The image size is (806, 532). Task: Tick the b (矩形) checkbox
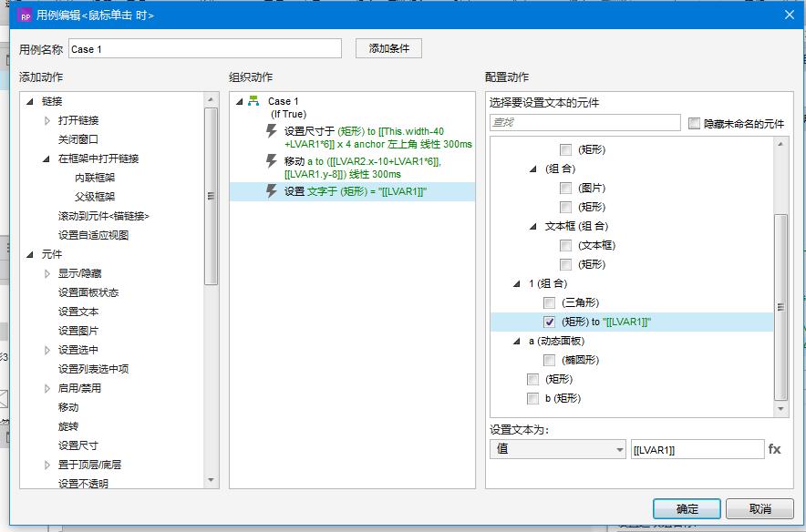pos(532,398)
